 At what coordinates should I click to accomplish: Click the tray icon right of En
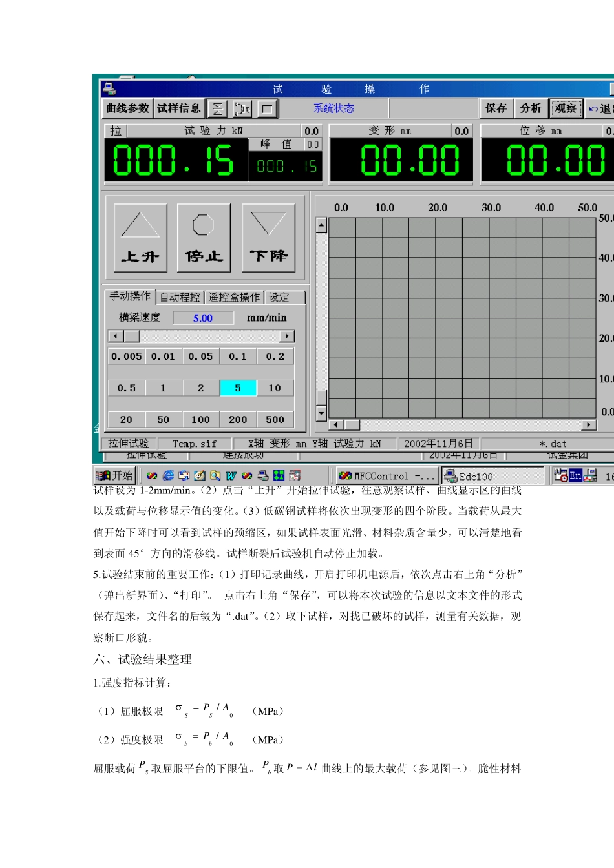[590, 476]
